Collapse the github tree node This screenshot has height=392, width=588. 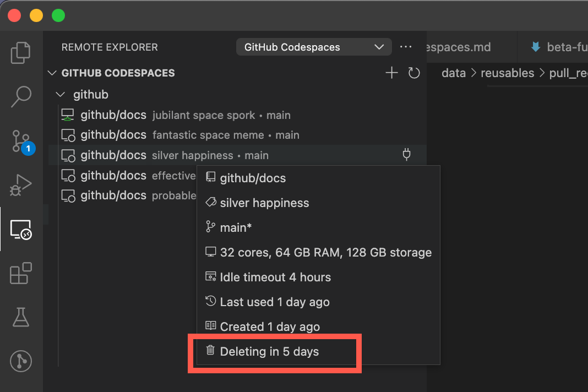pos(60,95)
